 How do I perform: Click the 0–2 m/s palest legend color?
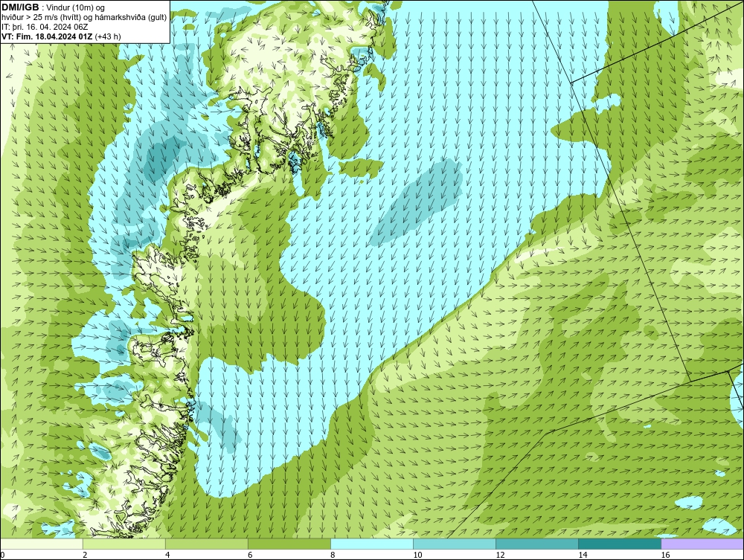pyautogui.click(x=42, y=544)
